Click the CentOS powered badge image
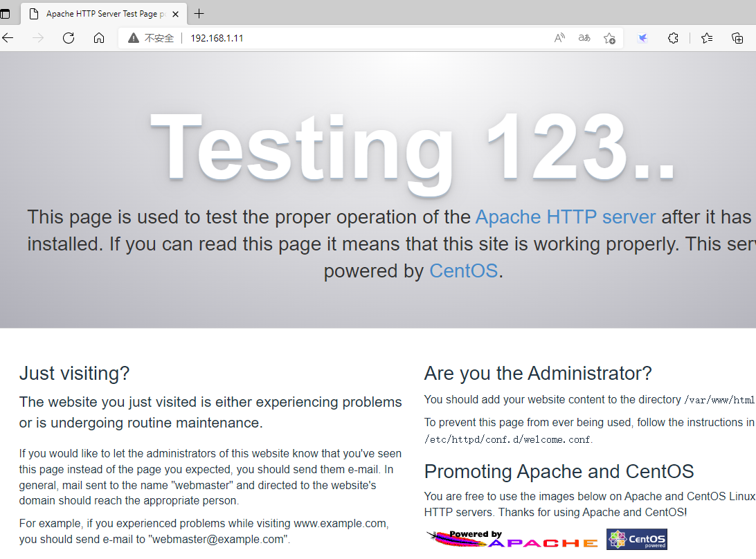Viewport: 756px width, 559px height. (x=637, y=539)
